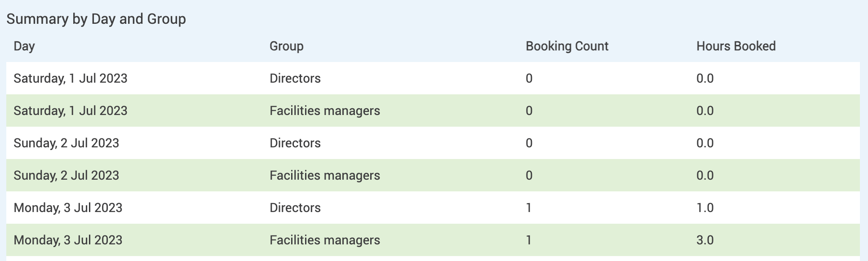Select the Summary by Day and Group heading
The height and width of the screenshot is (261, 868).
96,19
